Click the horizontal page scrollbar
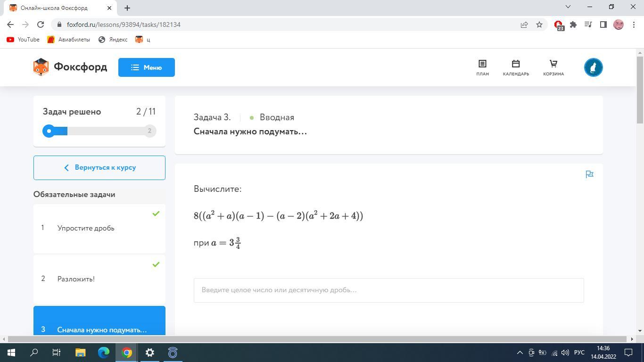Viewport: 644px width, 362px height. pyautogui.click(x=319, y=339)
